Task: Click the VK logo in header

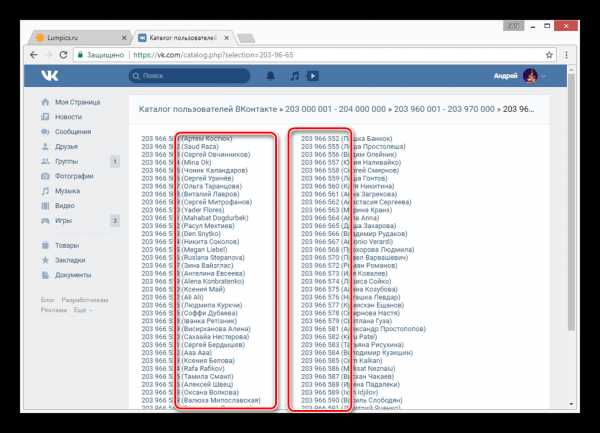Action: tap(50, 75)
